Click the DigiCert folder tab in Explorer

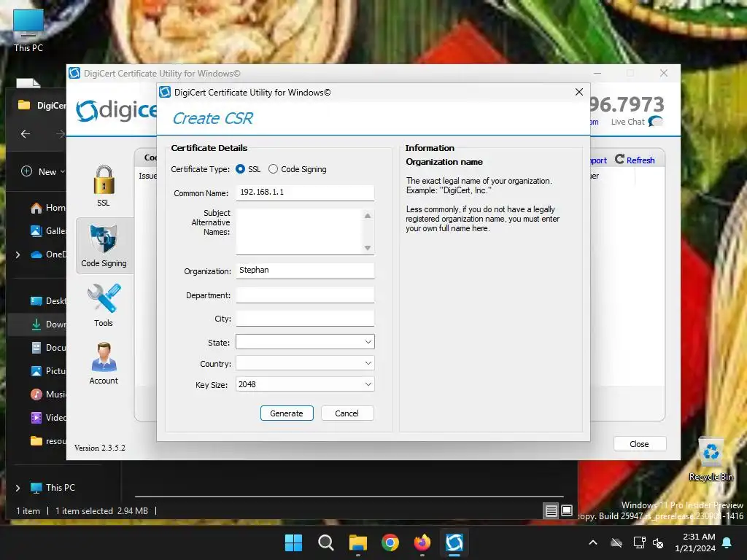point(42,105)
